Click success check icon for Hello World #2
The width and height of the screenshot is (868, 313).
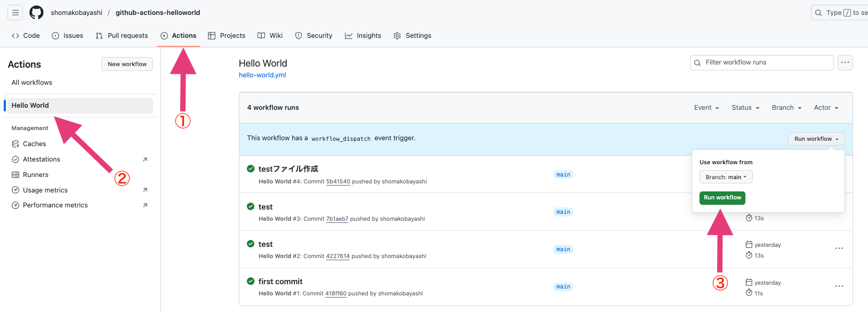[251, 244]
